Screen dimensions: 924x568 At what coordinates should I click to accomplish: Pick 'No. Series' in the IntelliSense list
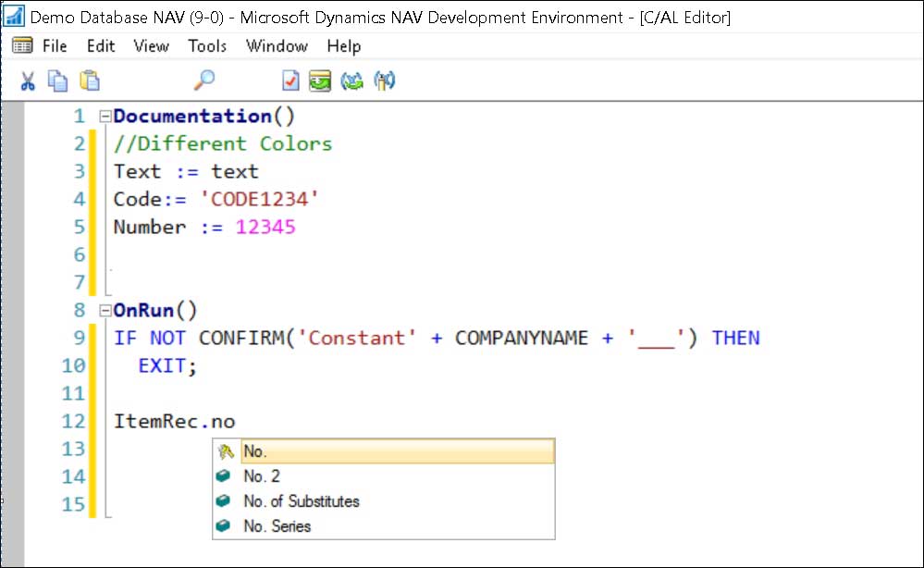(277, 526)
